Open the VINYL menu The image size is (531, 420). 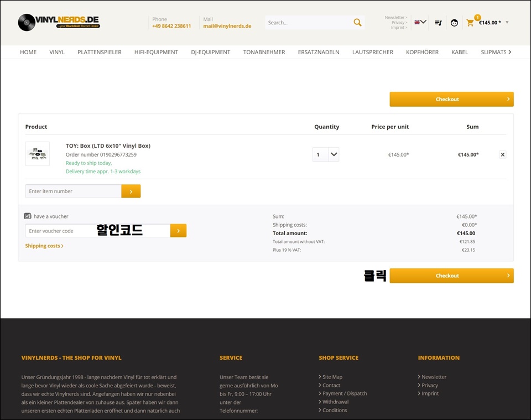(x=57, y=52)
